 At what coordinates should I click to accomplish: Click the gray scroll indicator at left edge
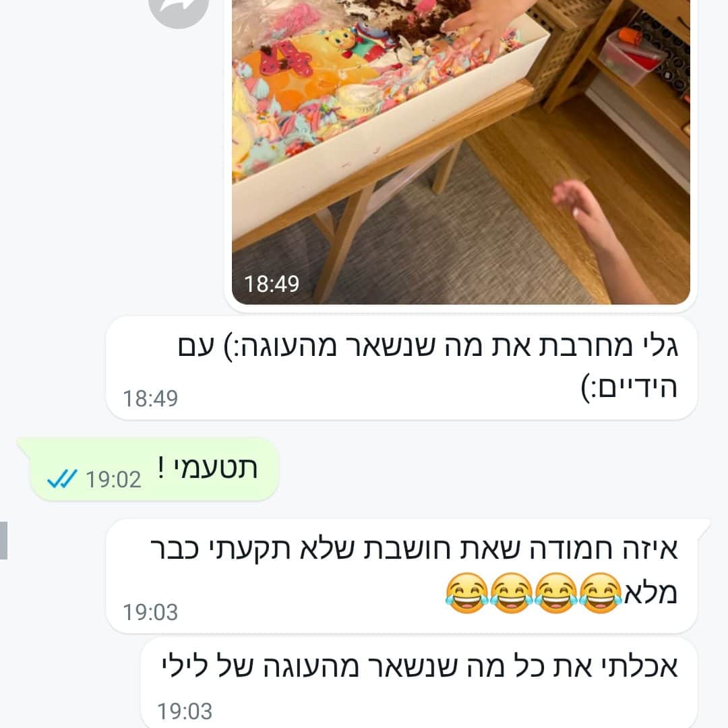3,541
